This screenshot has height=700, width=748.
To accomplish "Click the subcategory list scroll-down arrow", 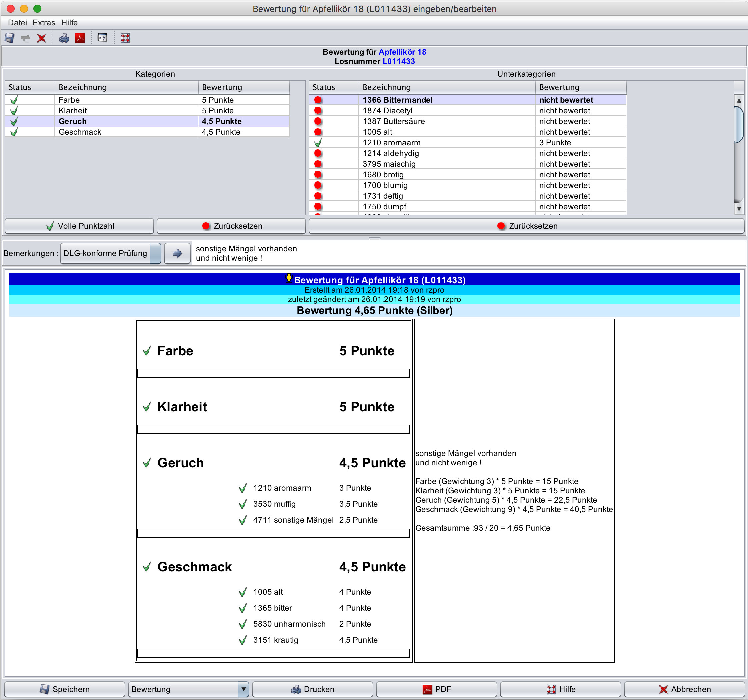I will coord(739,208).
